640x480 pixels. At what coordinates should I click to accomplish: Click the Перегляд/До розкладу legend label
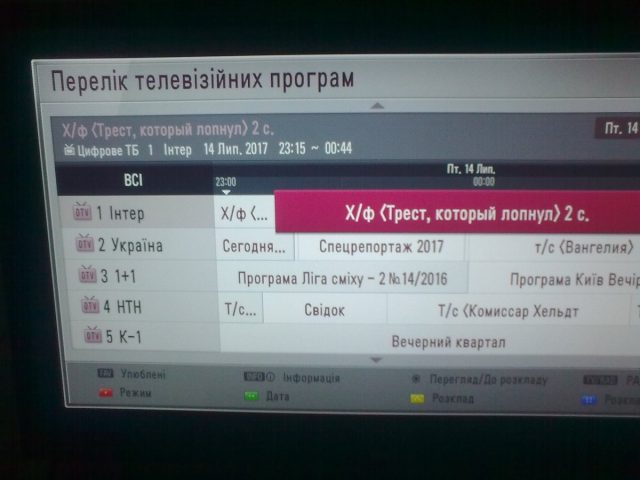pyautogui.click(x=489, y=380)
